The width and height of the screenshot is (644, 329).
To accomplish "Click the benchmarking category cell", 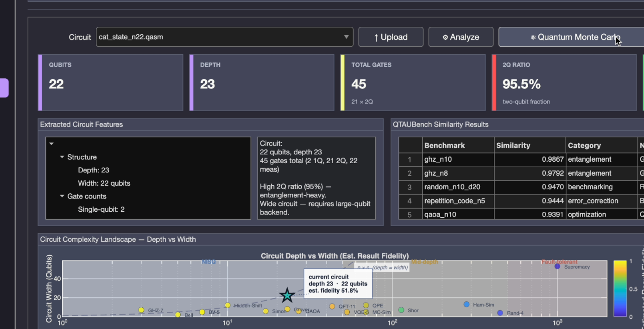I will (x=601, y=187).
